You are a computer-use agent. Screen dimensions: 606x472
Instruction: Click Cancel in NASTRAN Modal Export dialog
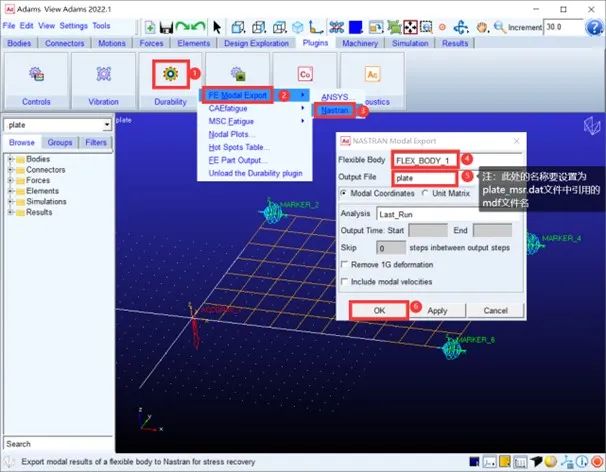coord(495,311)
